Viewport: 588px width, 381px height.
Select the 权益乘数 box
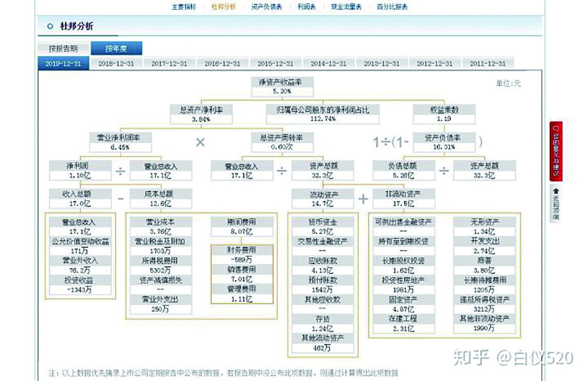(x=444, y=114)
